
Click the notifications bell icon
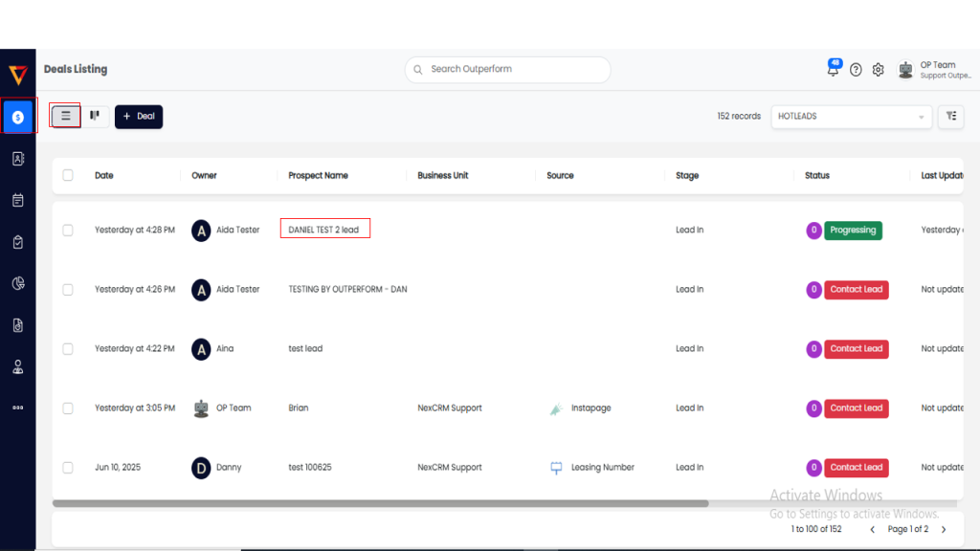pos(833,70)
